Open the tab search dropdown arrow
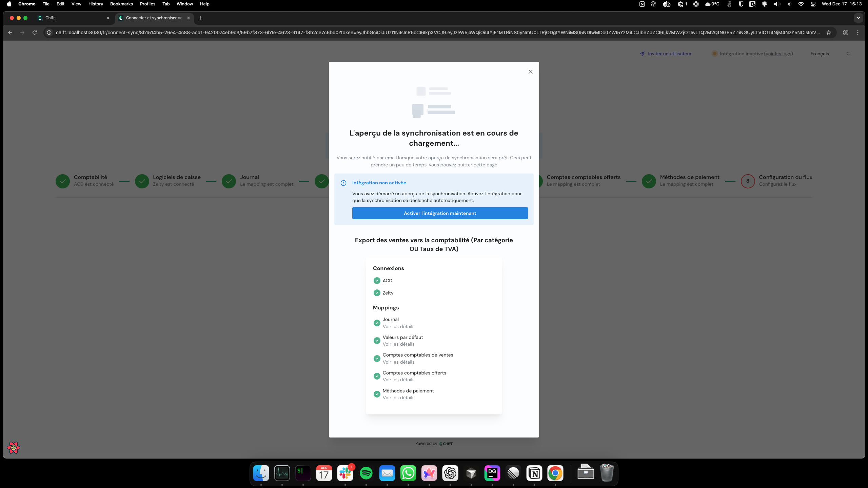868x488 pixels. coord(859,18)
